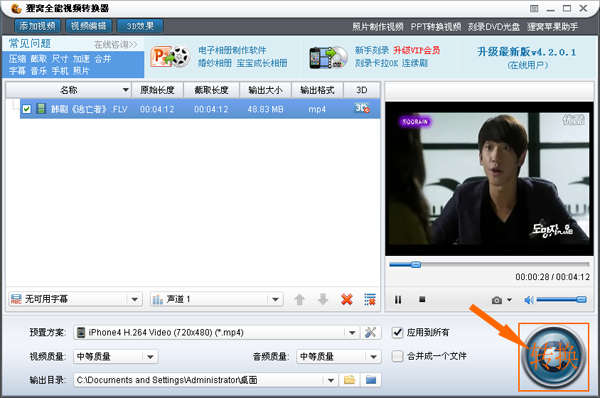Screen dimensions: 600x398
Task: Move file down with the down arrow icon
Action: coord(323,299)
